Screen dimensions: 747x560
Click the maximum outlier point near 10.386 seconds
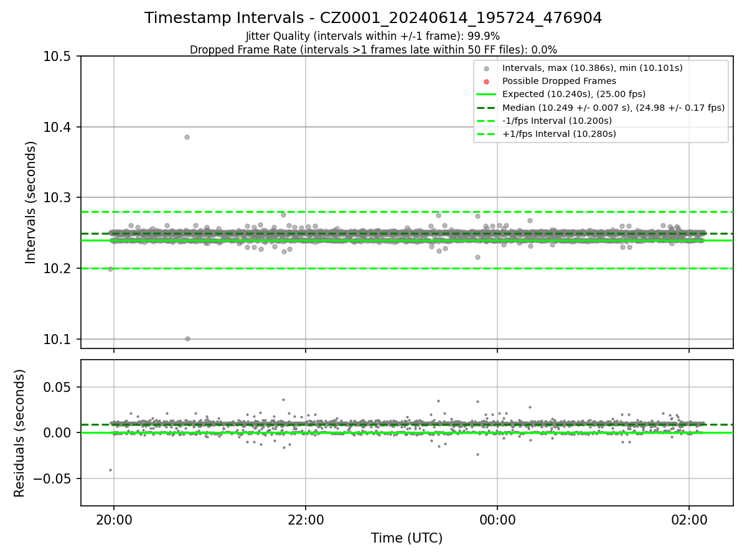click(187, 137)
